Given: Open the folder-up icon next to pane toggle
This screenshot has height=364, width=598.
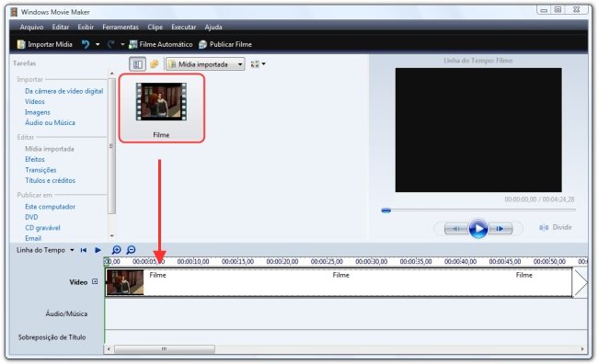Looking at the screenshot, I should pos(154,64).
